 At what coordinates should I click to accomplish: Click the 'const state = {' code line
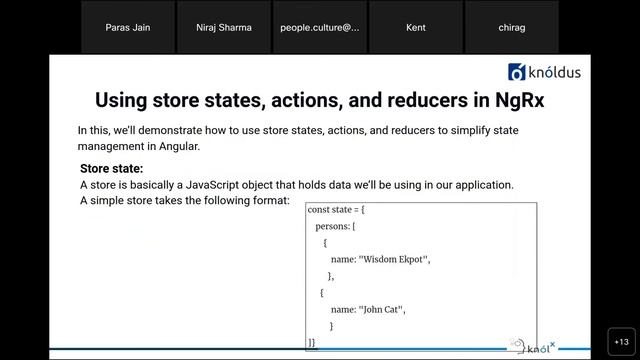pyautogui.click(x=336, y=210)
